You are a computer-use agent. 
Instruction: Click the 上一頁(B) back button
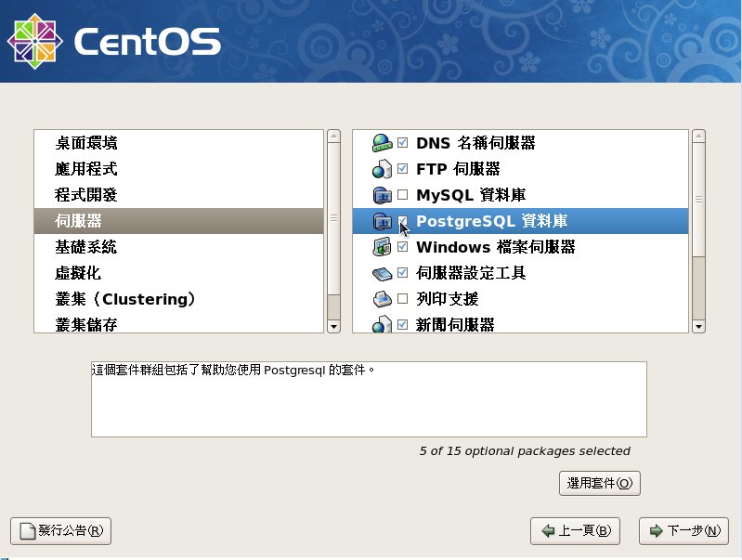(575, 530)
